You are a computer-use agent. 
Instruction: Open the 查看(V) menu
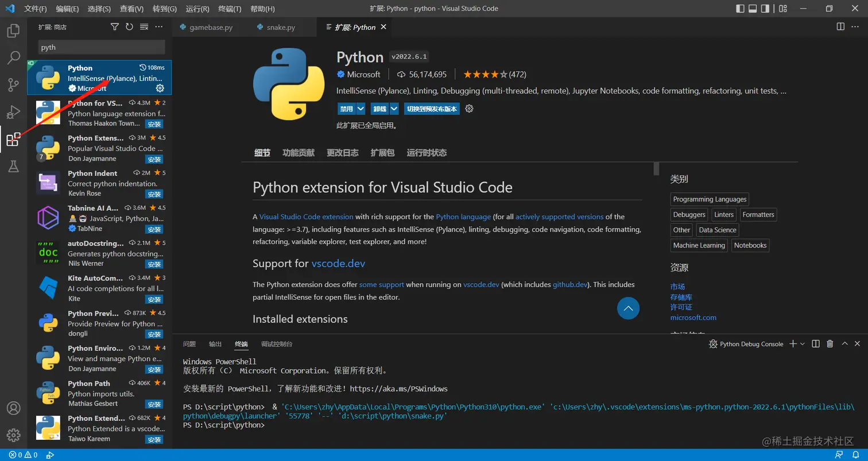coord(132,9)
